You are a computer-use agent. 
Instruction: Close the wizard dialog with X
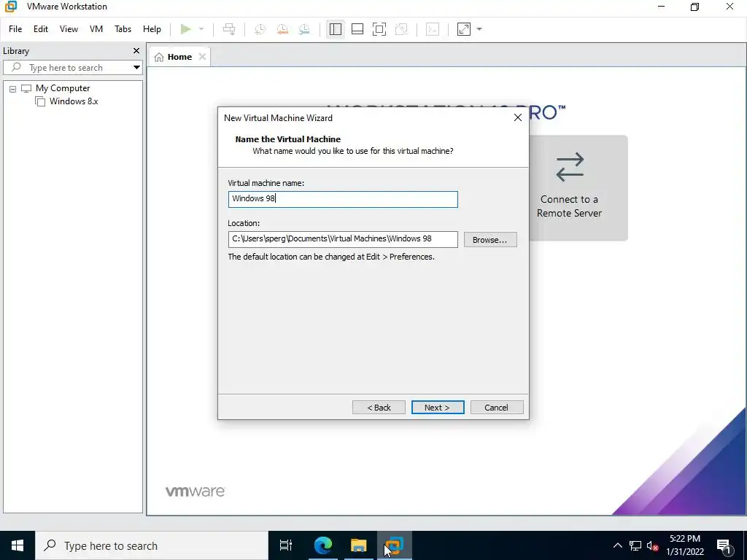518,117
